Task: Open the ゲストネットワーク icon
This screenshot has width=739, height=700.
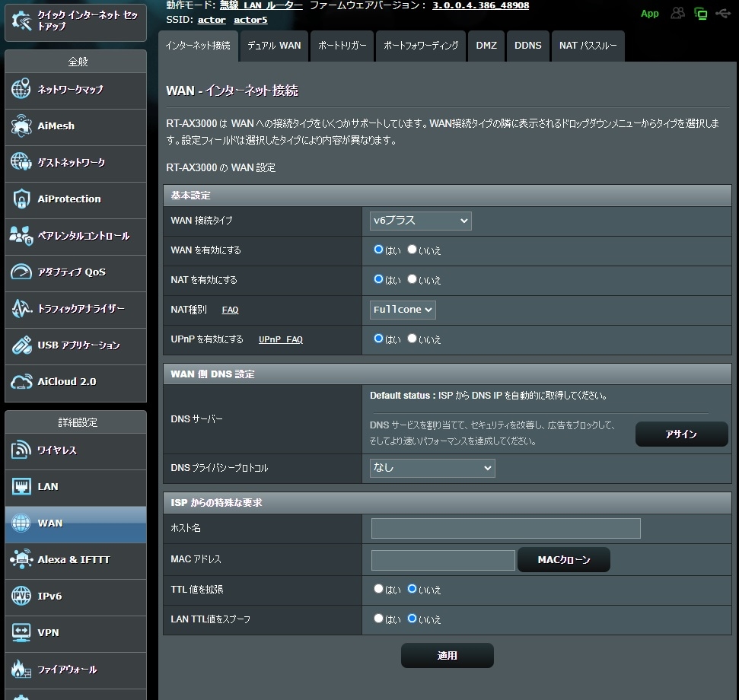Action: point(21,162)
